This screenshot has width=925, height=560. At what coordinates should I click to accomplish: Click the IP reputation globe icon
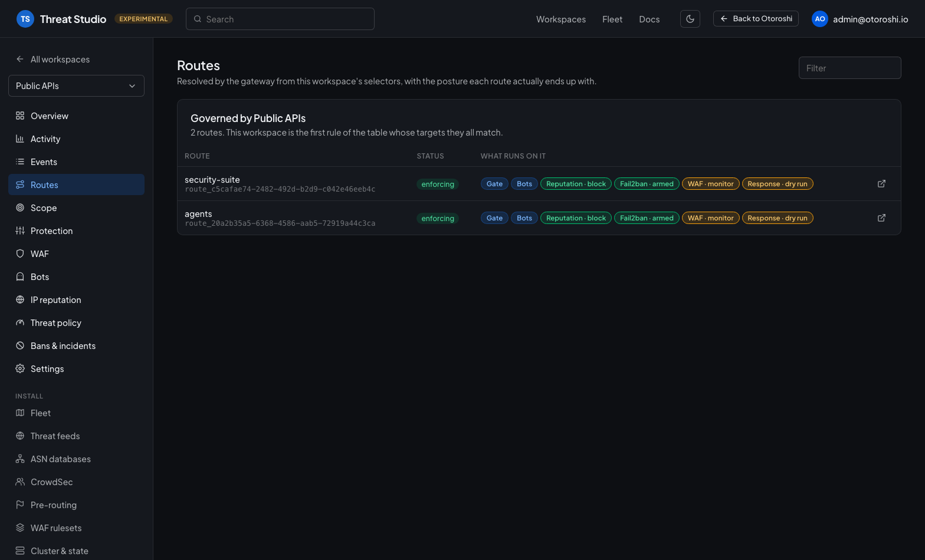[x=20, y=300]
